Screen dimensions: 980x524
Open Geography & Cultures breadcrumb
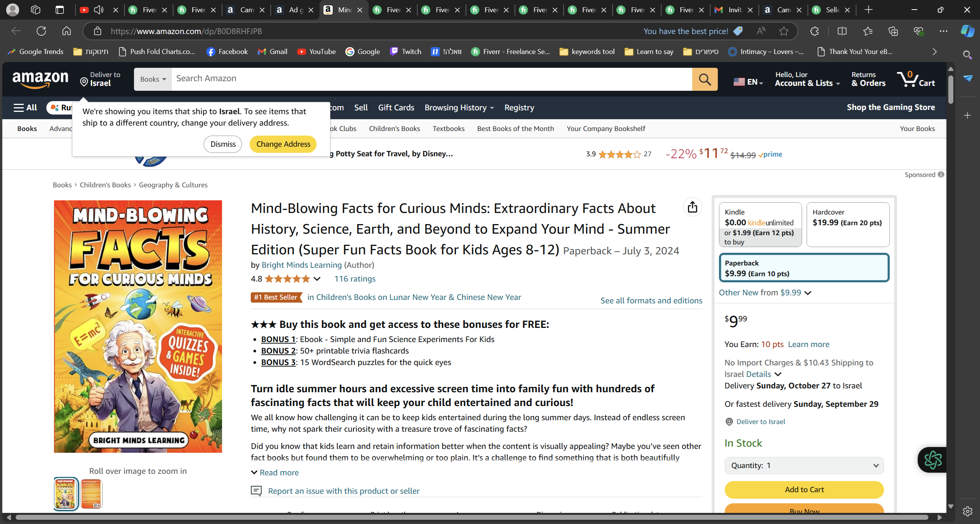pyautogui.click(x=173, y=185)
